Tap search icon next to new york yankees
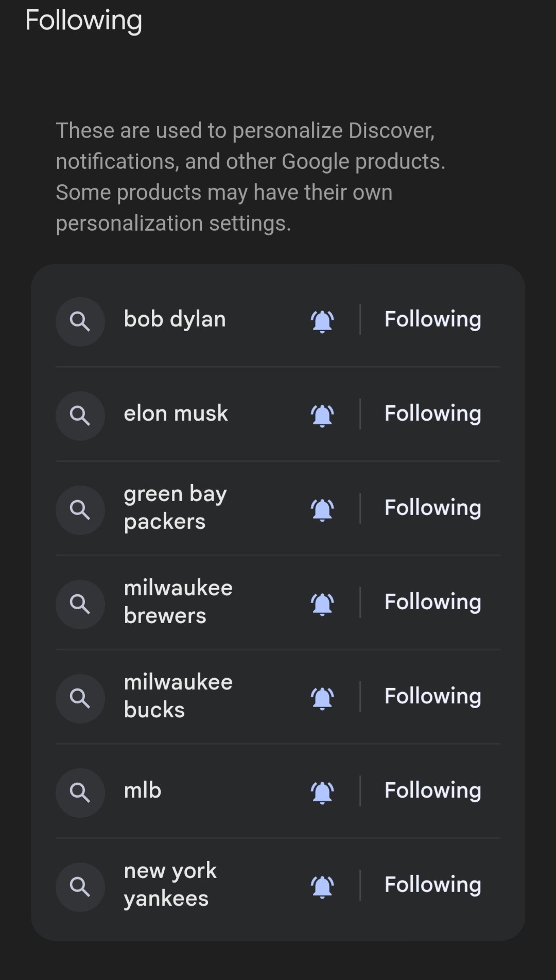Viewport: 556px width, 980px height. click(x=80, y=887)
